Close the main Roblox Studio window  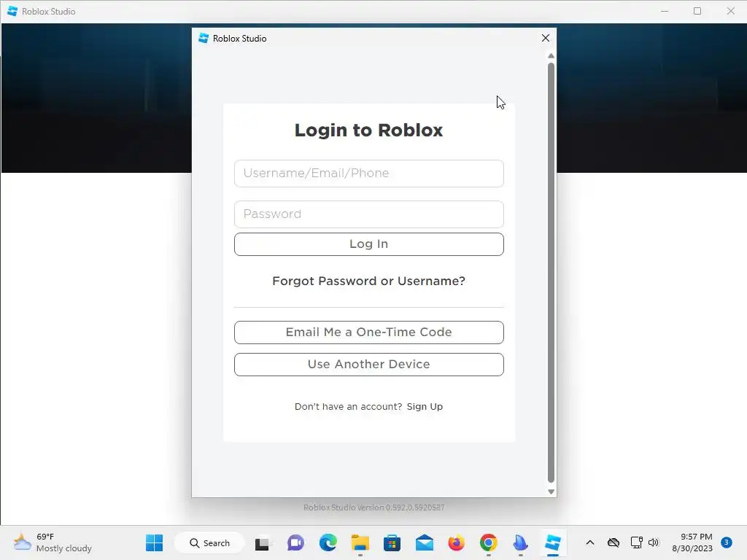pos(730,11)
